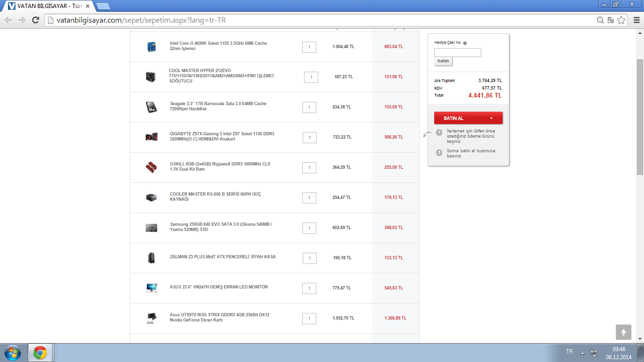The width and height of the screenshot is (644, 362).
Task: Click the ASUS VN247H monitor thumbnail
Action: [151, 288]
